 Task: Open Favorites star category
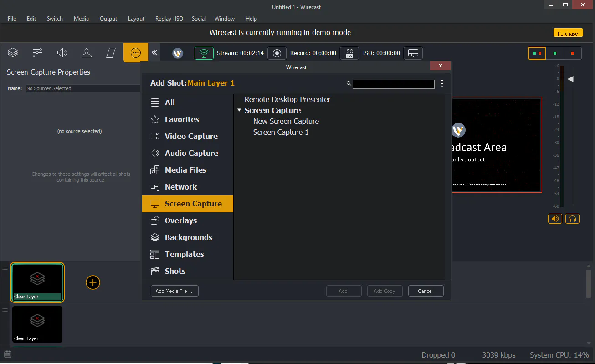click(x=188, y=119)
